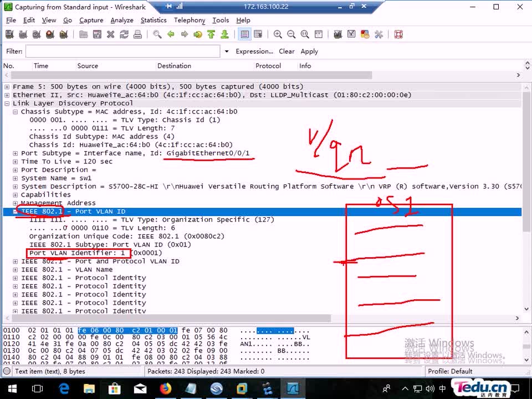
Task: Expand IEEE 802.1 VLAN Name node
Action: [16, 270]
